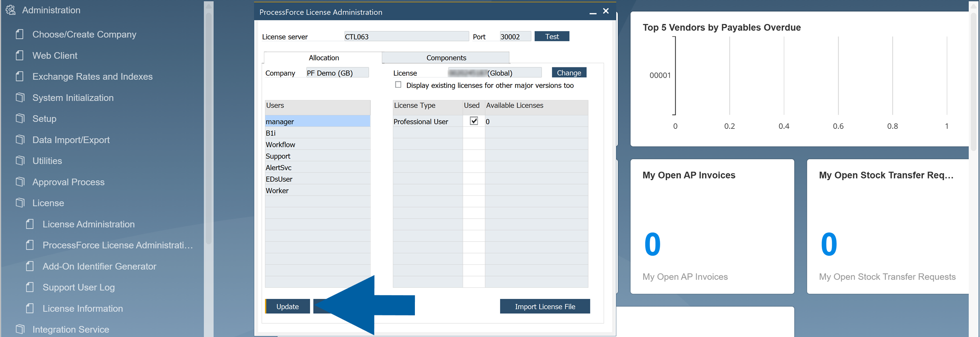Click Import License File button
Screen dimensions: 980x337
point(545,306)
